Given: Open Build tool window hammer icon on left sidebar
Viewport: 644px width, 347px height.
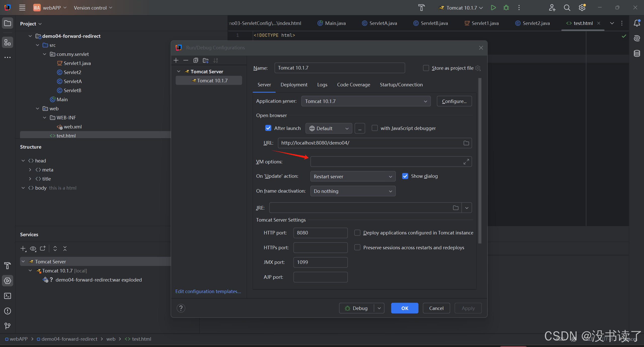Looking at the screenshot, I should (x=8, y=265).
